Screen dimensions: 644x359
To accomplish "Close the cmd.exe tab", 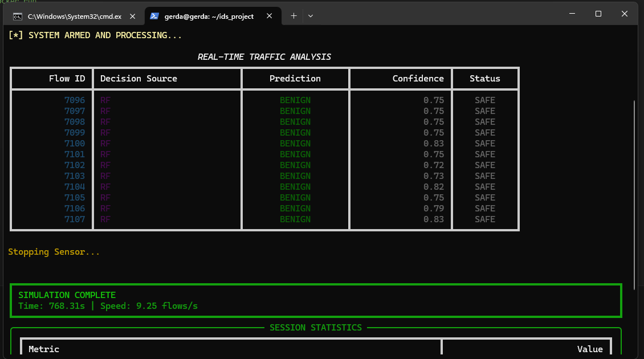I will 133,17.
